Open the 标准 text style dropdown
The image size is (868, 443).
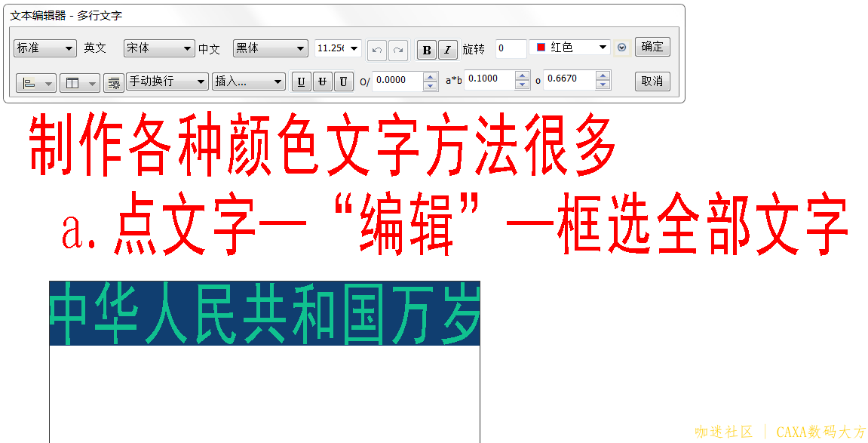(x=44, y=48)
